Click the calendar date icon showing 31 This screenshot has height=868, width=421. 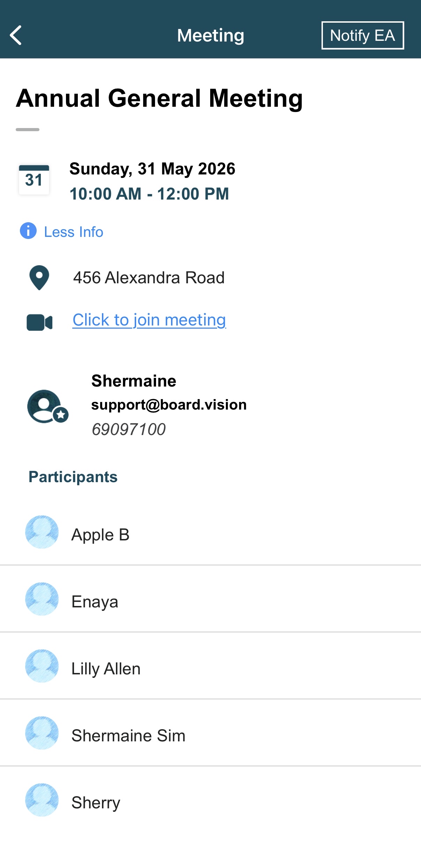(x=34, y=180)
